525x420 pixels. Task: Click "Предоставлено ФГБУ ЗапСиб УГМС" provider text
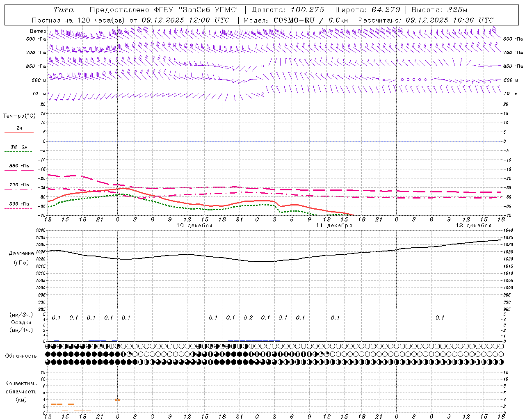(x=164, y=10)
